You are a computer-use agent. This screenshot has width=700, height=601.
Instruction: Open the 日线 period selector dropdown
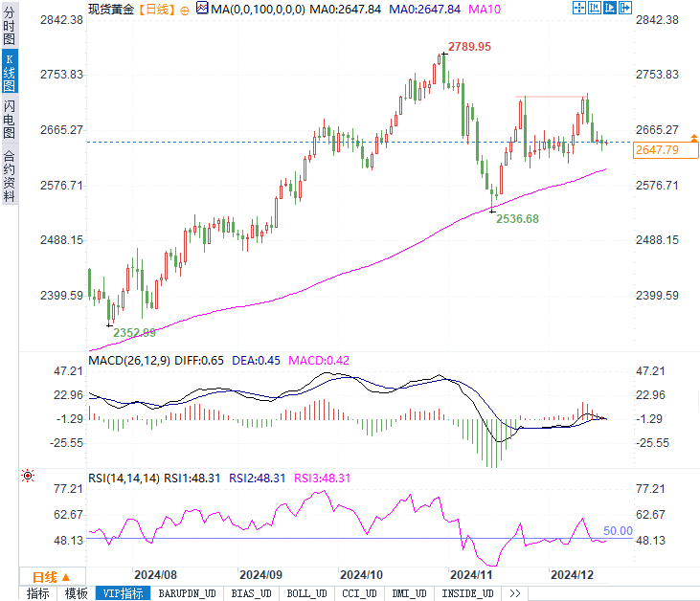(52, 577)
